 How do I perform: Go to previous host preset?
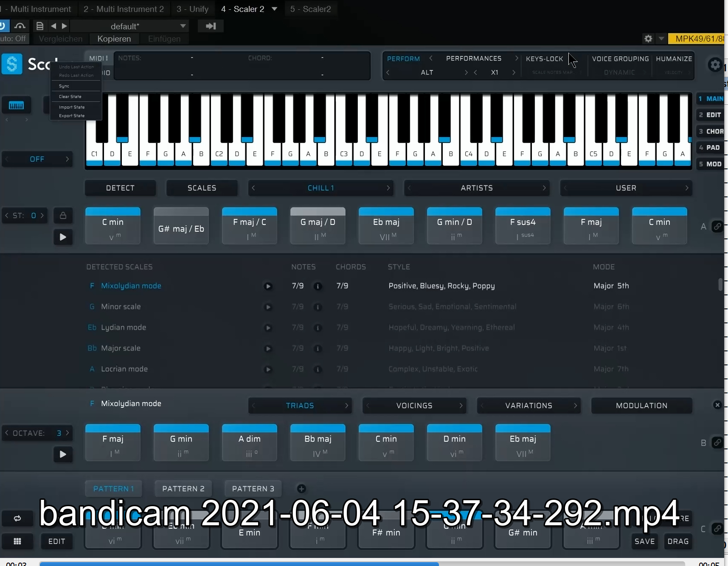tap(53, 26)
